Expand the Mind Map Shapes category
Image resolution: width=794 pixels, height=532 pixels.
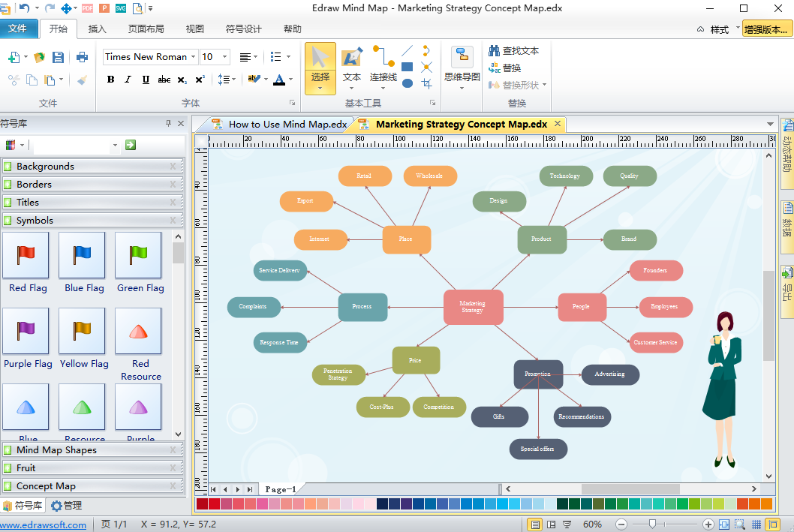(x=56, y=450)
